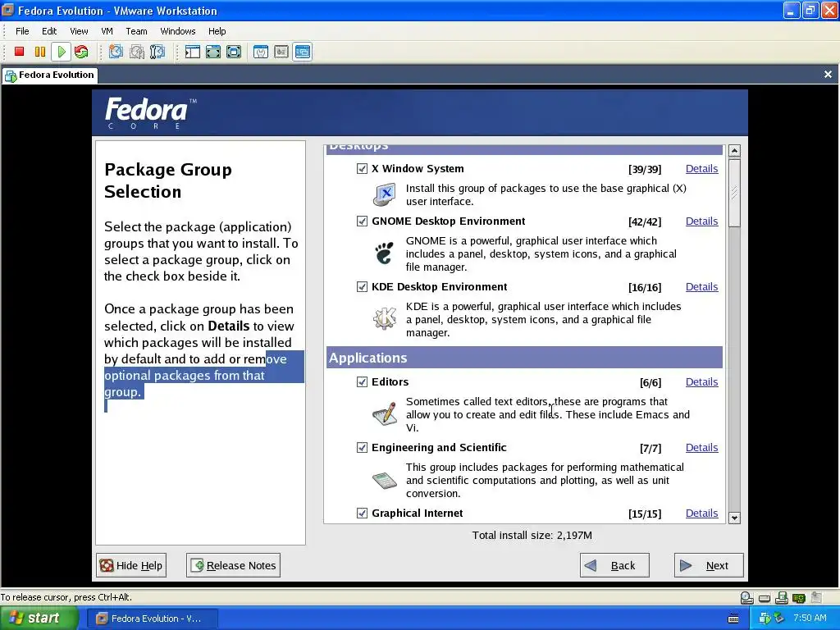
Task: Click the Next button
Action: (709, 565)
